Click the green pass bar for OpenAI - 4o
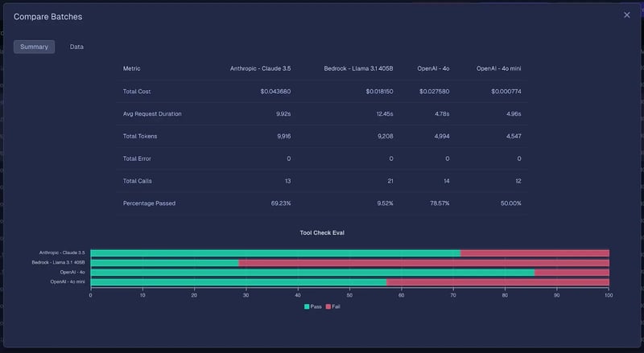Viewport: 644px width, 353px height. (312, 272)
